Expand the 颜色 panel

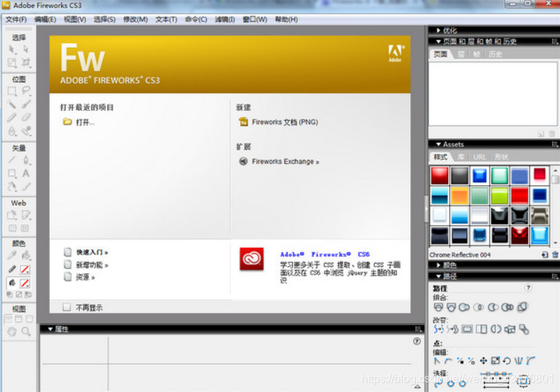pyautogui.click(x=438, y=266)
